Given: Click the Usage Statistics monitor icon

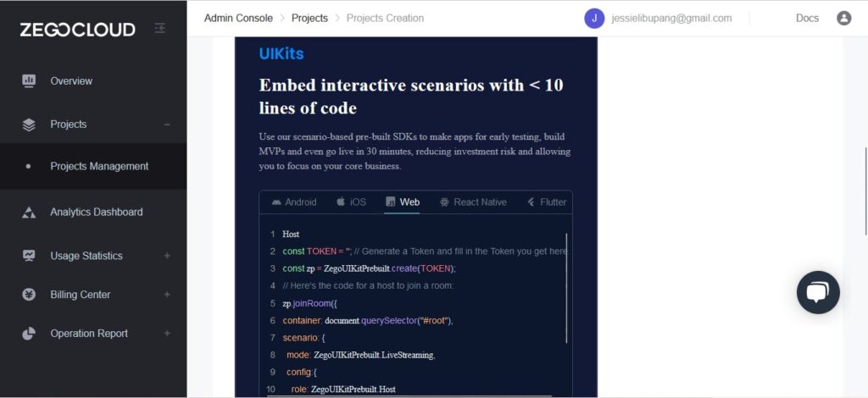Looking at the screenshot, I should (x=29, y=256).
